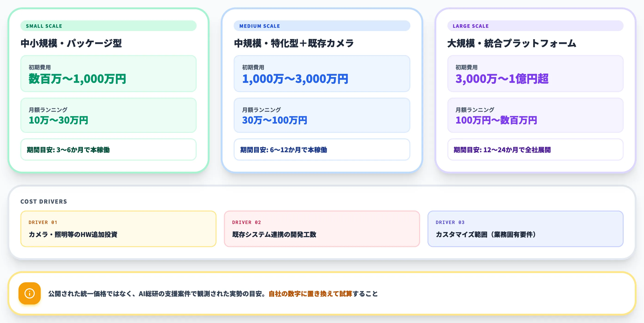This screenshot has width=644, height=323.
Task: Click the orange info icon in the note
Action: point(30,293)
